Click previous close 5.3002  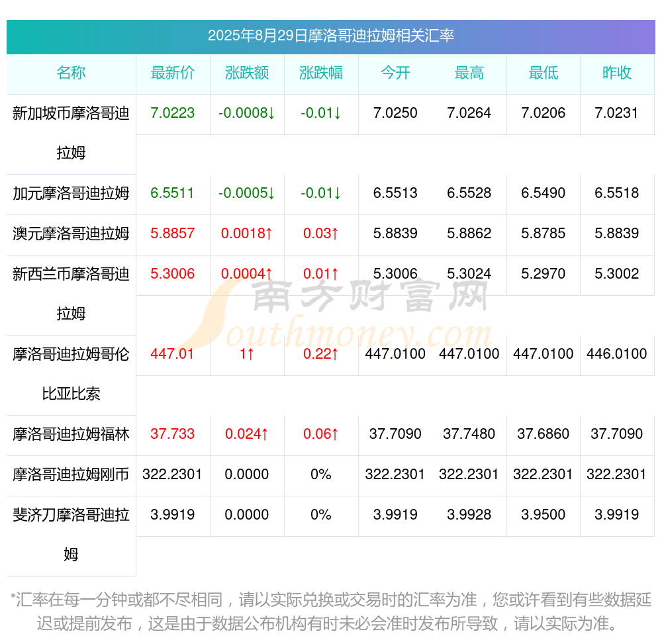[x=617, y=274]
